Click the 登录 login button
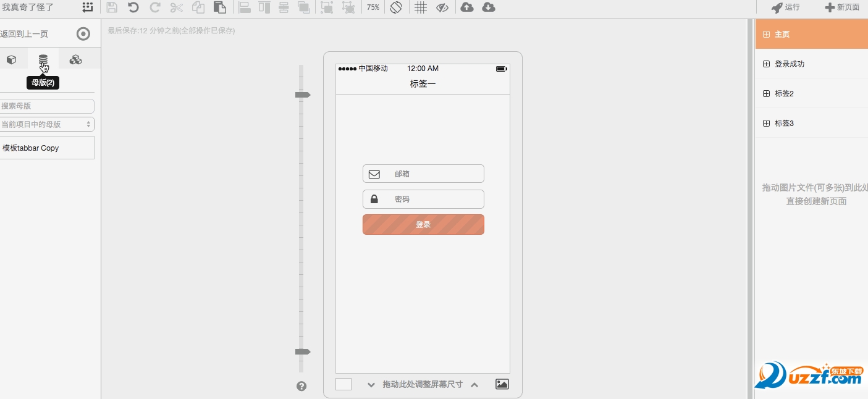 tap(423, 225)
